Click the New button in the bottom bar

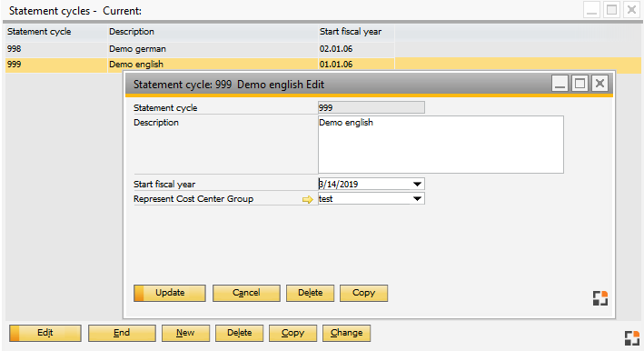(x=185, y=333)
